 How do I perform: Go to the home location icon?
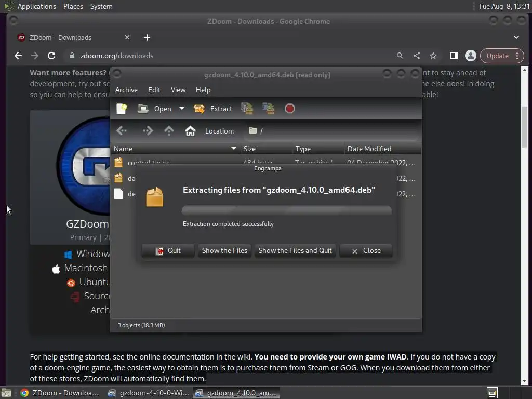(x=190, y=131)
